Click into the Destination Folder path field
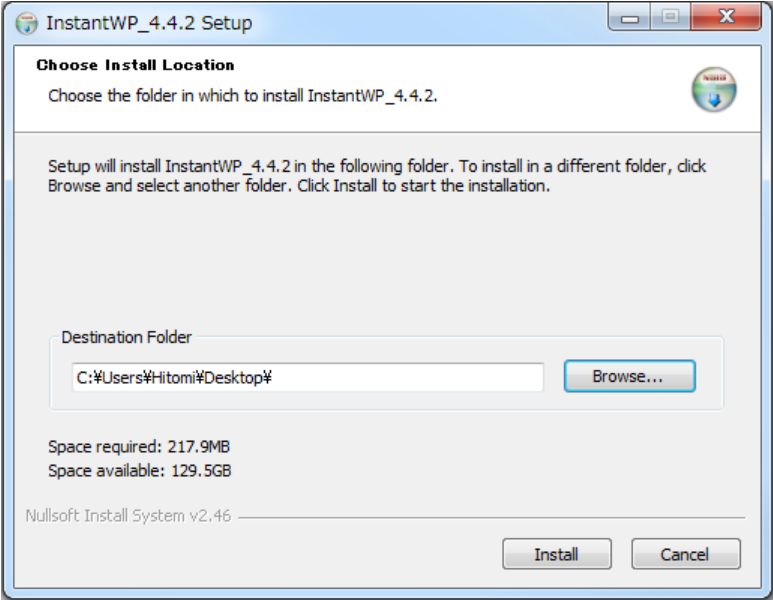 (308, 378)
